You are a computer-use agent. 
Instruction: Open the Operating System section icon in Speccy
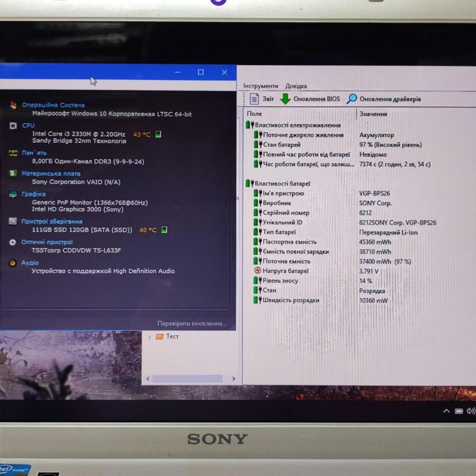pyautogui.click(x=13, y=105)
